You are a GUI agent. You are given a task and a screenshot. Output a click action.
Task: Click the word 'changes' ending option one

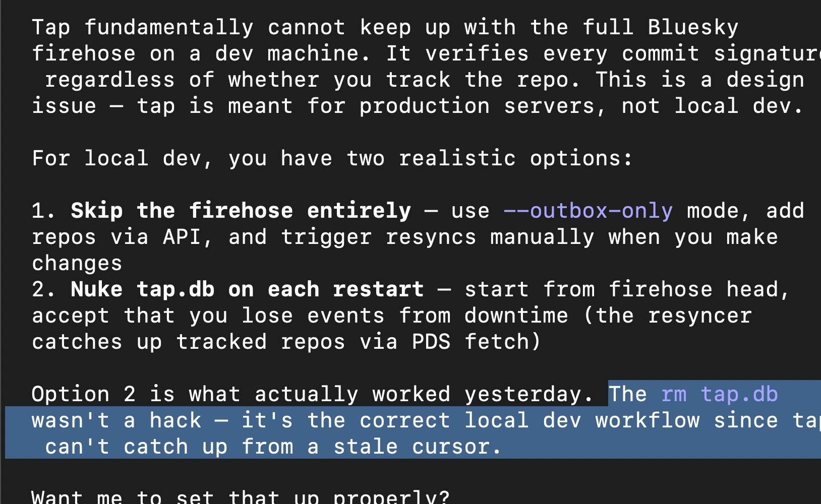(77, 263)
